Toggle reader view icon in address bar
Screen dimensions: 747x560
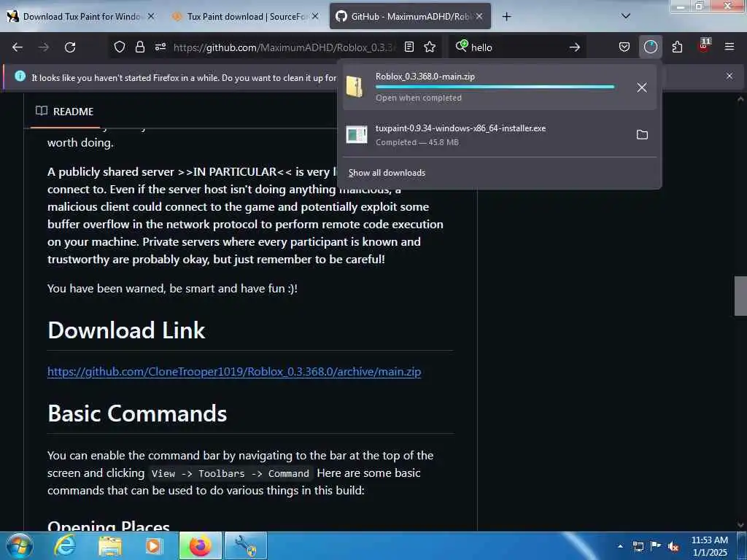click(x=409, y=47)
